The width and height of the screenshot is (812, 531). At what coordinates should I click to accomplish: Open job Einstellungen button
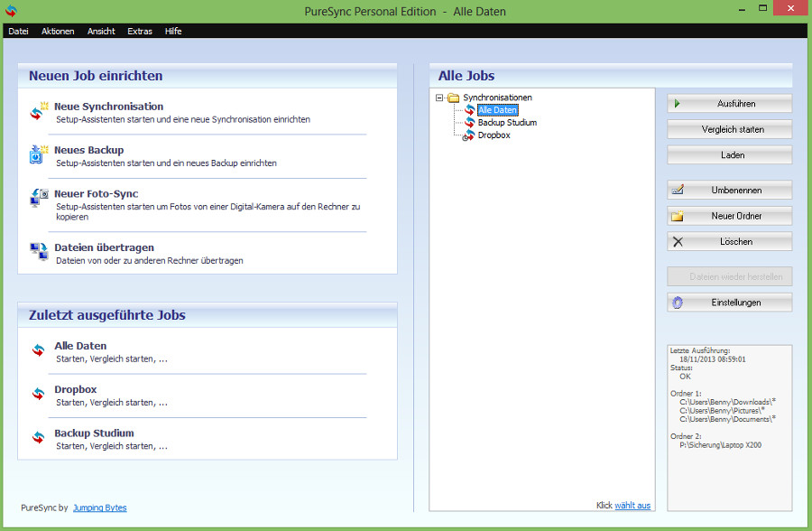[730, 303]
